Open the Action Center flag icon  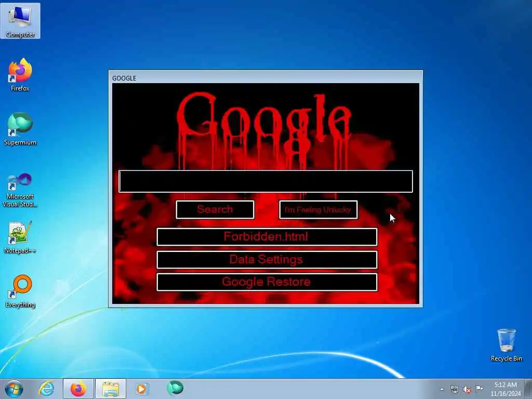(479, 389)
